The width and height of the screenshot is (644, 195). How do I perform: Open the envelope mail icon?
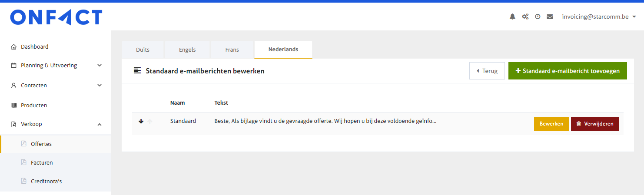(x=550, y=17)
